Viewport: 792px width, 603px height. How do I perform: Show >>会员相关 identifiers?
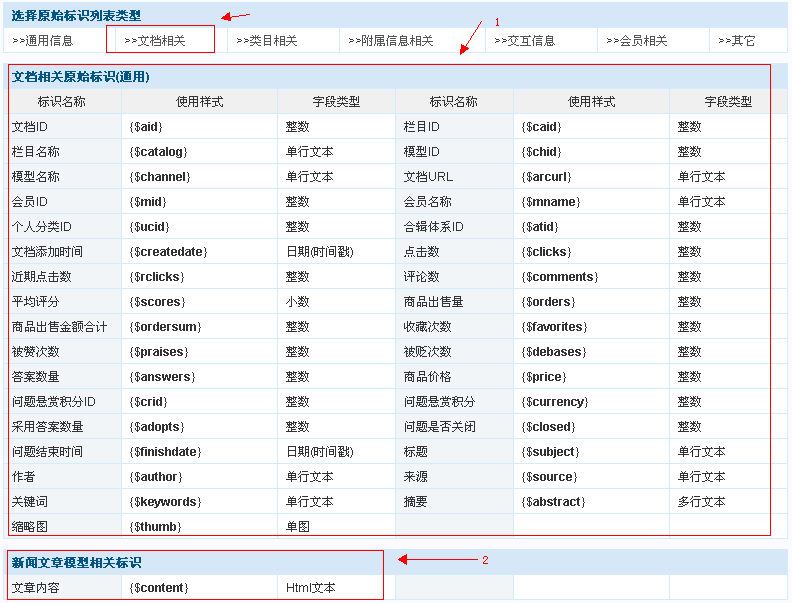pyautogui.click(x=636, y=41)
